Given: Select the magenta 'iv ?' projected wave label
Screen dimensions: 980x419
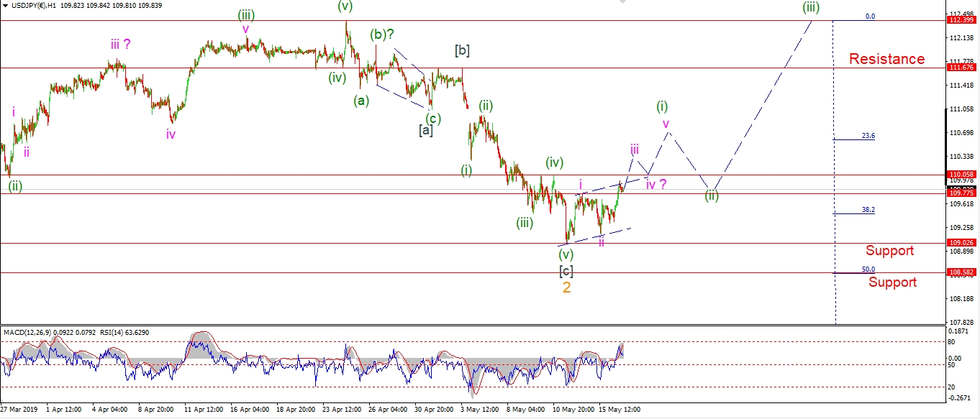Looking at the screenshot, I should click(x=655, y=185).
